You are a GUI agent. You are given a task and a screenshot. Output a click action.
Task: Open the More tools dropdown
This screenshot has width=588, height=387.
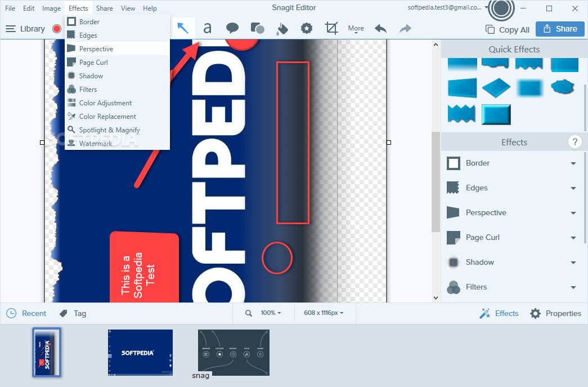tap(356, 29)
